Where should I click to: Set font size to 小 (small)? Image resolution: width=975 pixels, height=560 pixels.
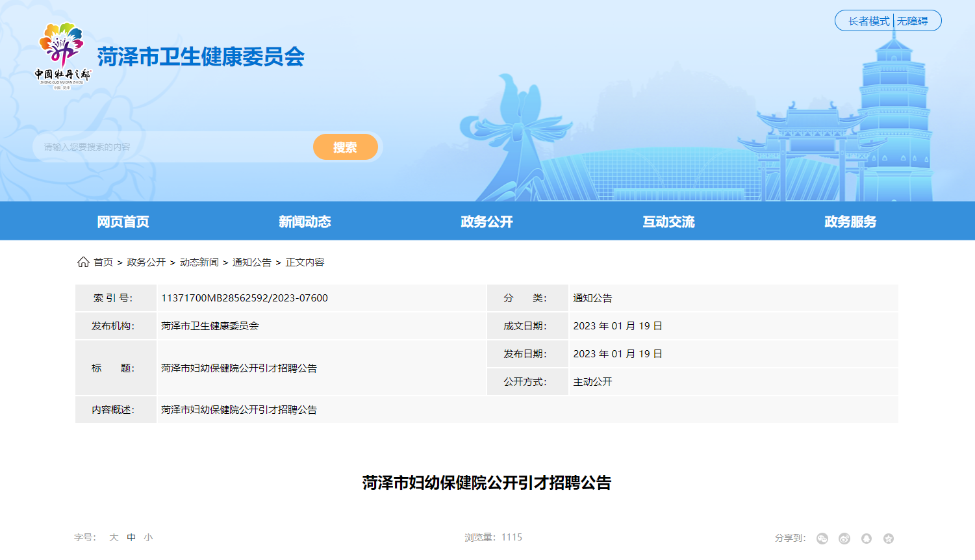pyautogui.click(x=148, y=537)
